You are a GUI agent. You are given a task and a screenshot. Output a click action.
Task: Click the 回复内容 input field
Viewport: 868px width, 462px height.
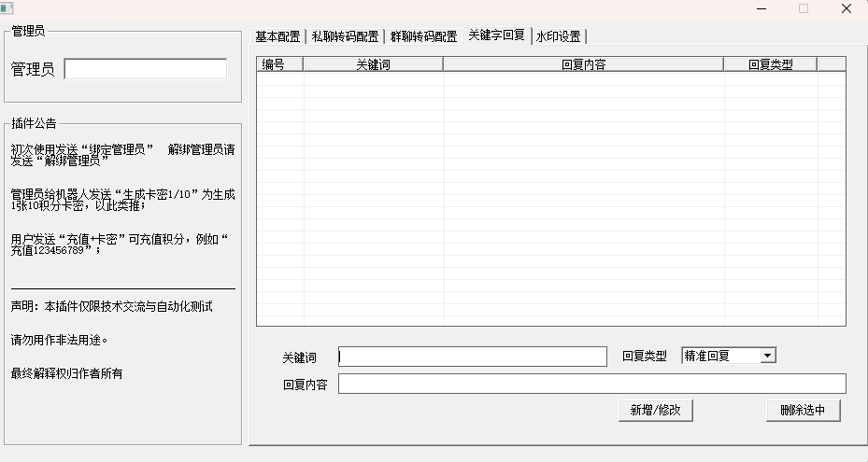point(591,384)
